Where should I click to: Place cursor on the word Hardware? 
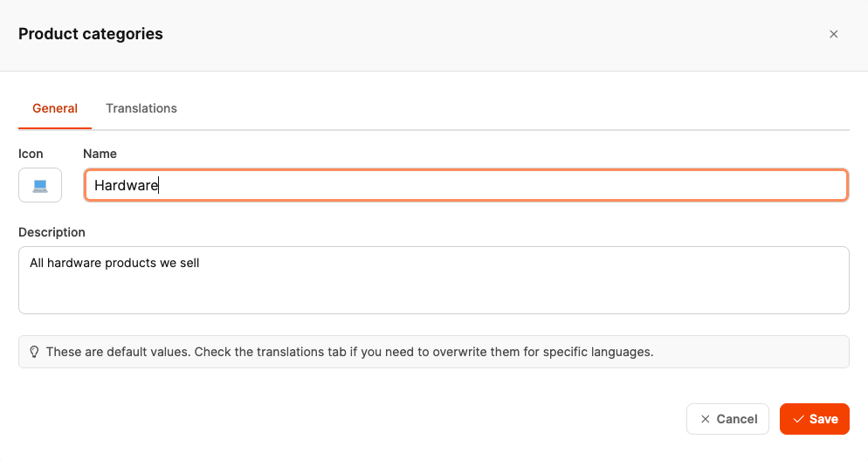126,185
